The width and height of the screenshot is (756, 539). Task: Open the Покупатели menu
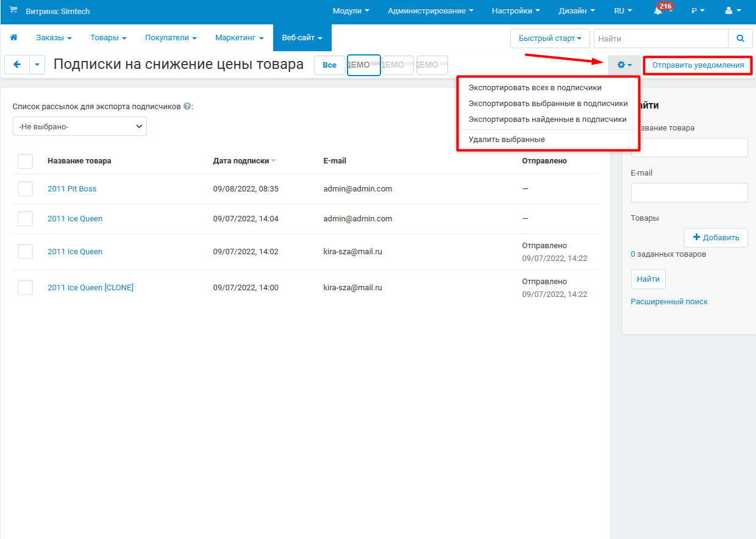171,38
